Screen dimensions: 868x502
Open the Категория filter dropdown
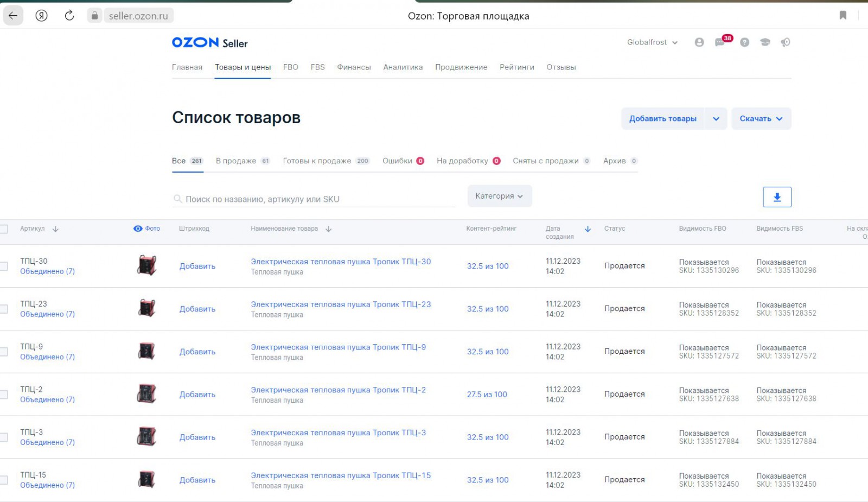500,196
